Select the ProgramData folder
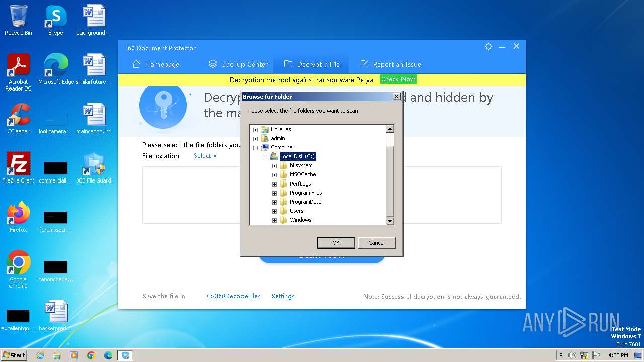 click(x=305, y=202)
